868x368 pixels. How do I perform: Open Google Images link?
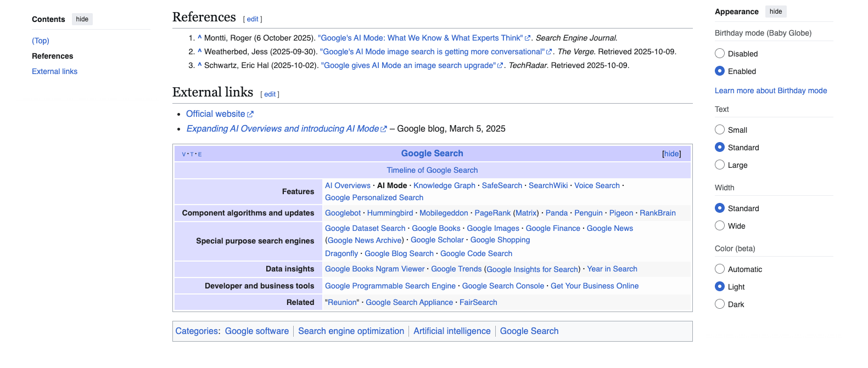tap(493, 228)
